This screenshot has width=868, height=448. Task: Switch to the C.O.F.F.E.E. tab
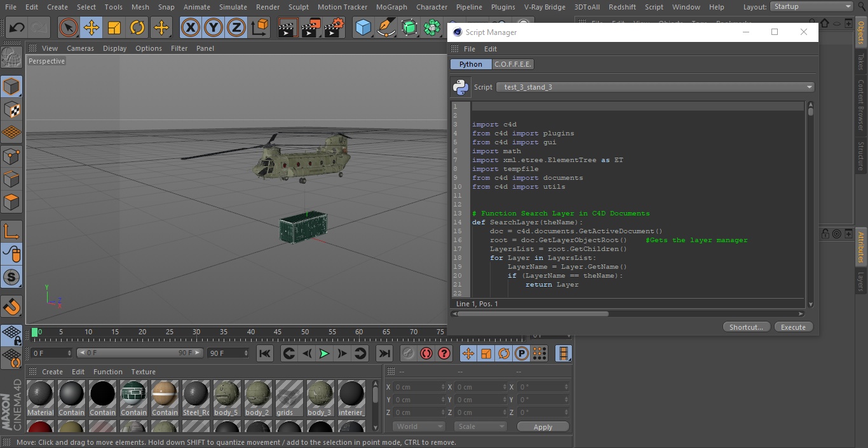pos(513,64)
